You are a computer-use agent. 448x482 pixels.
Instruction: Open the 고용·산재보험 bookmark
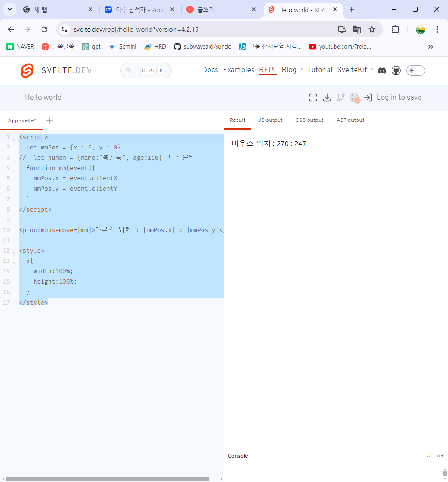pyautogui.click(x=270, y=47)
